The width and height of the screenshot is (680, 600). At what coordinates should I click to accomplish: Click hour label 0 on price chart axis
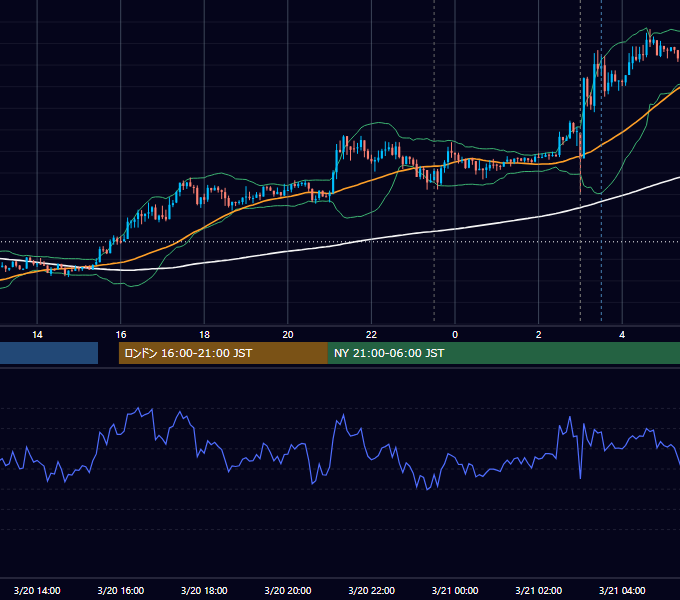pyautogui.click(x=455, y=335)
